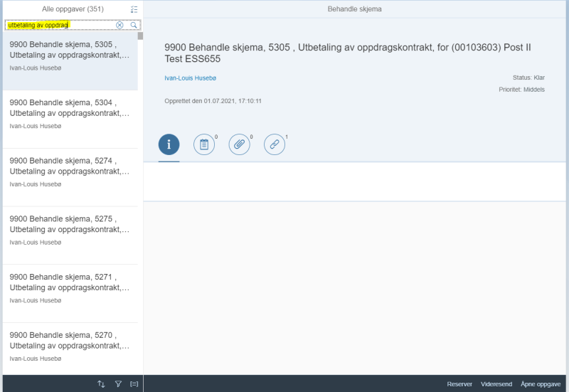This screenshot has height=392, width=569.
Task: Click Status: Klar text
Action: 528,78
